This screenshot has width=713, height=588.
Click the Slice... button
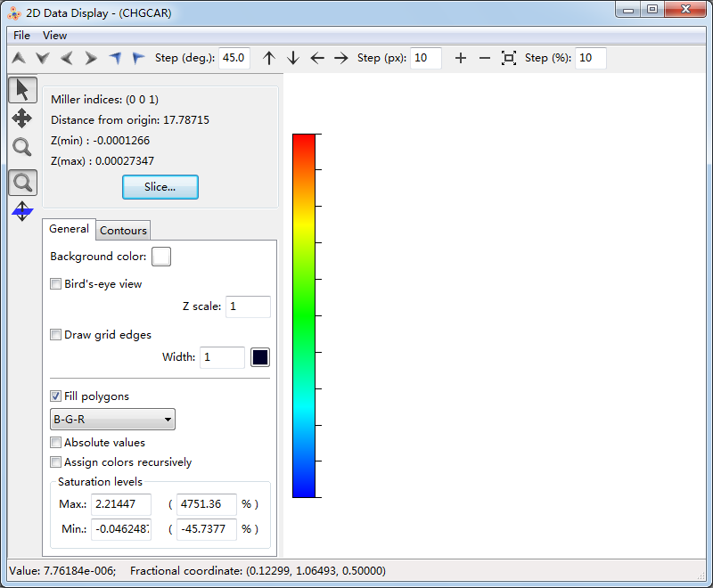(x=160, y=187)
